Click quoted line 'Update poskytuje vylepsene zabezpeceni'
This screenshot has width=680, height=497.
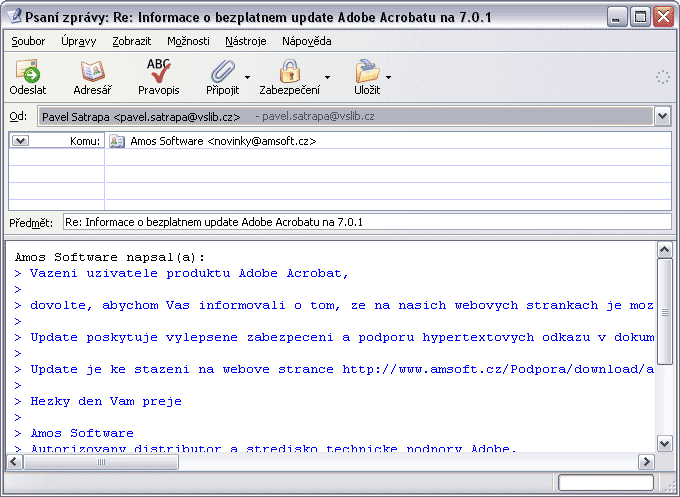pos(342,337)
